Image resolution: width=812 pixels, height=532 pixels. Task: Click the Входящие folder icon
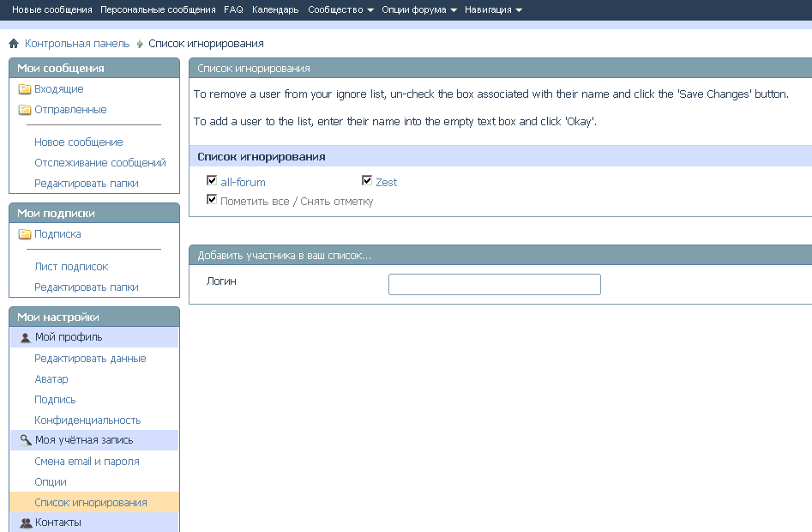[x=25, y=89]
